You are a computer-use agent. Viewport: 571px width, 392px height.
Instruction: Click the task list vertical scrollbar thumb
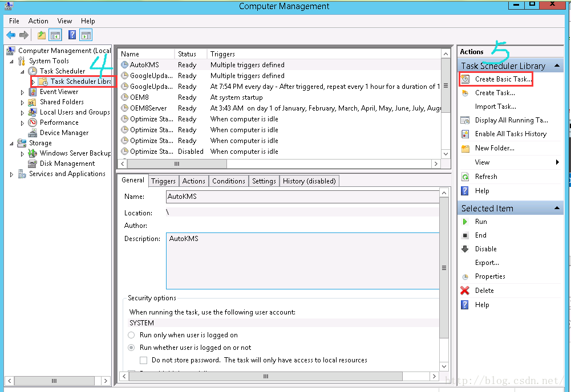[x=446, y=86]
